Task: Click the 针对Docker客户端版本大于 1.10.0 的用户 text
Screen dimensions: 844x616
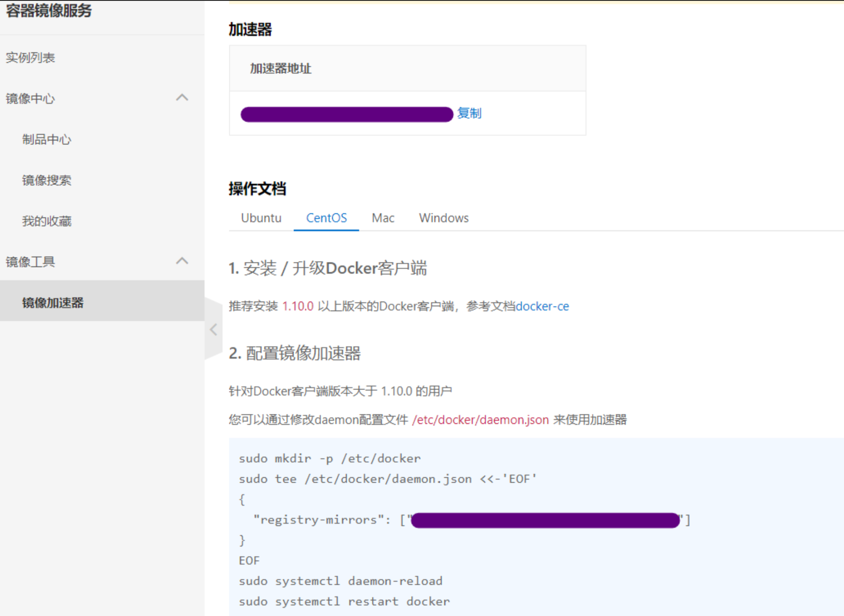Action: 340,391
